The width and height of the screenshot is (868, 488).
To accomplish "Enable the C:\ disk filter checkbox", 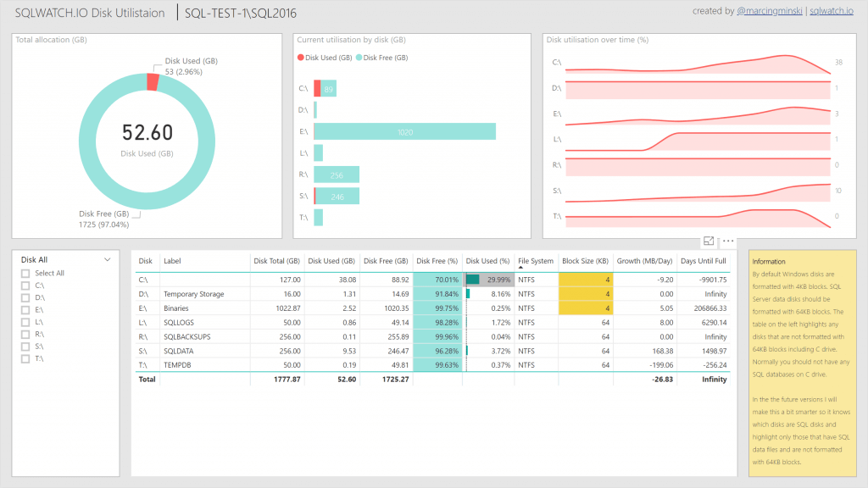I will click(x=24, y=287).
